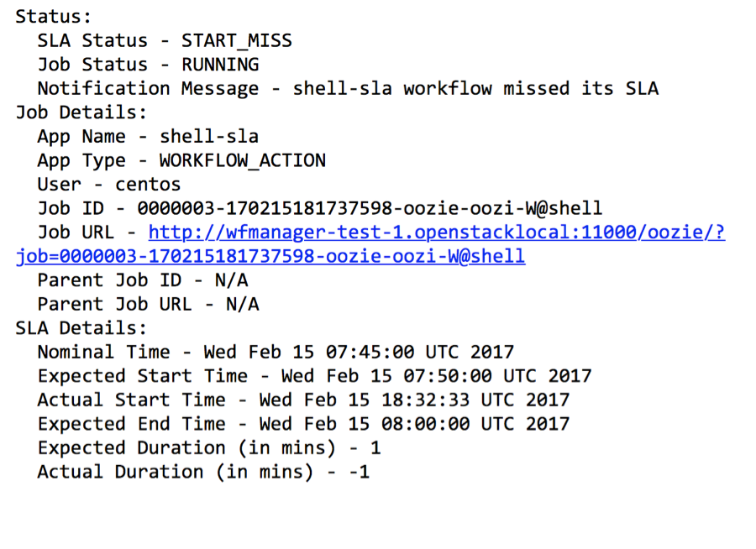Click the Parent Job ID N/A line
This screenshot has width=756, height=549.
coord(143,280)
